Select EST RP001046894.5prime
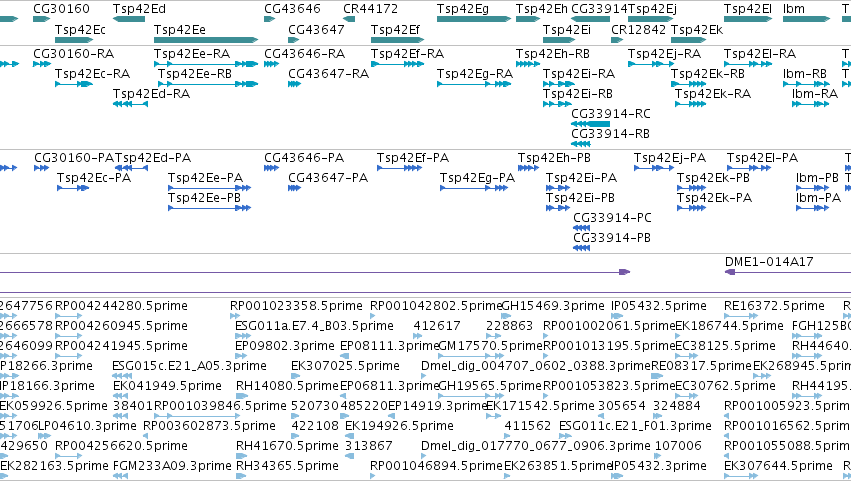The width and height of the screenshot is (851, 481). coord(436,466)
